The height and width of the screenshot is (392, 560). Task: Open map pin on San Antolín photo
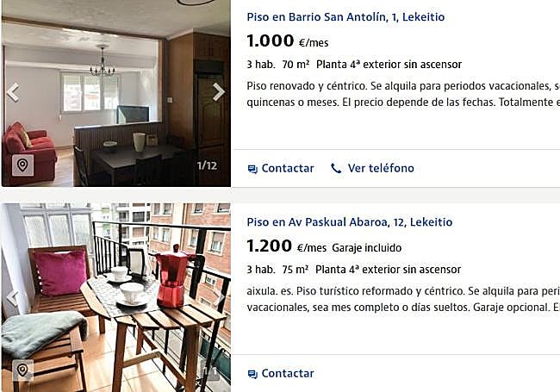pos(22,165)
